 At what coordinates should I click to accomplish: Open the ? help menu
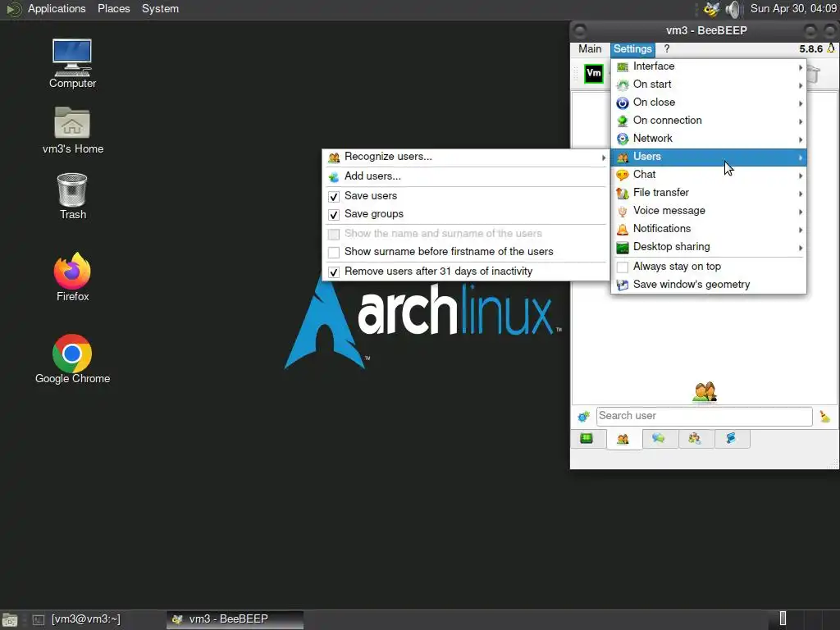(x=666, y=48)
